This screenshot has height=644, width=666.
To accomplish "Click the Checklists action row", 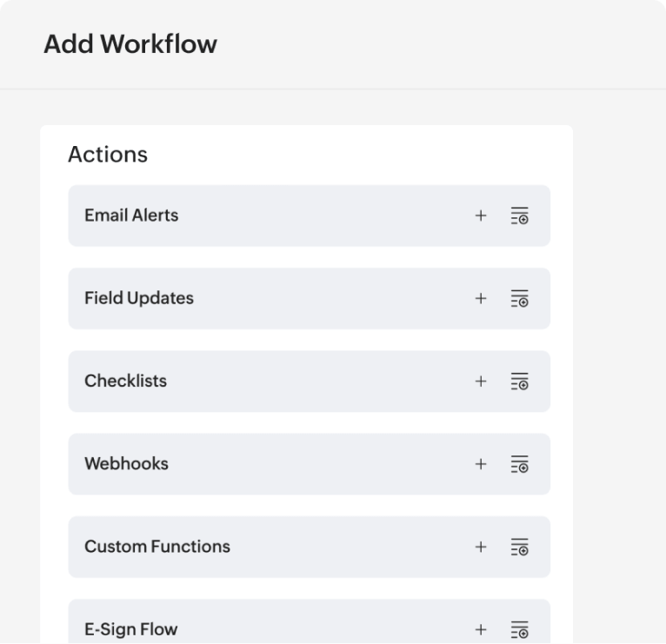I will click(261, 381).
